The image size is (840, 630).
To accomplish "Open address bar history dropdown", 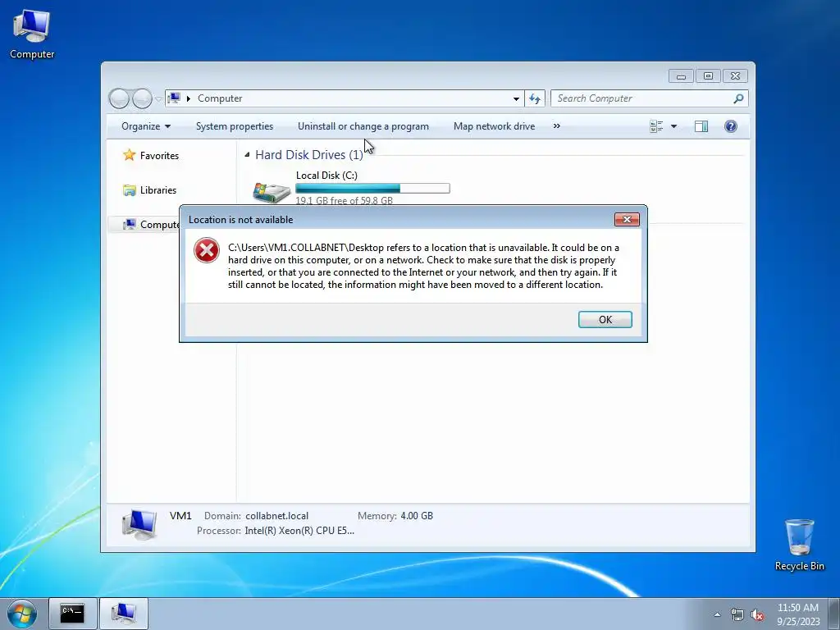I will tap(516, 98).
